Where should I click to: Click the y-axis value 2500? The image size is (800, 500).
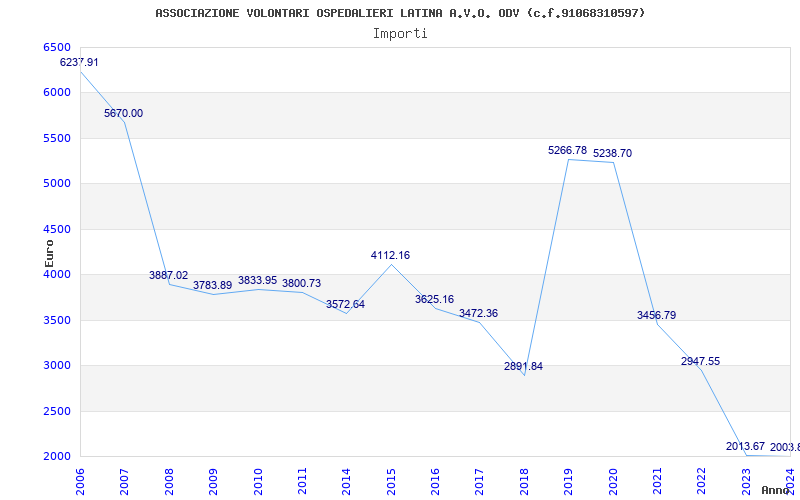[x=57, y=411]
